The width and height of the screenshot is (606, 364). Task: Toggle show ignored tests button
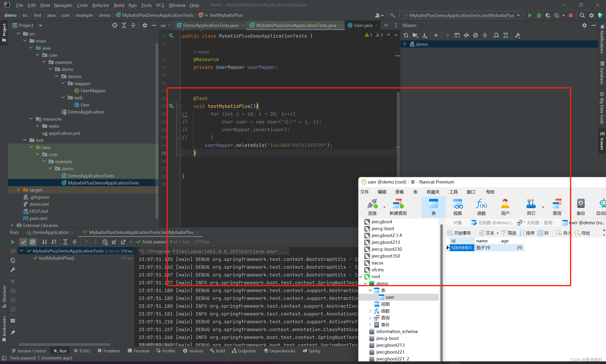[33, 242]
